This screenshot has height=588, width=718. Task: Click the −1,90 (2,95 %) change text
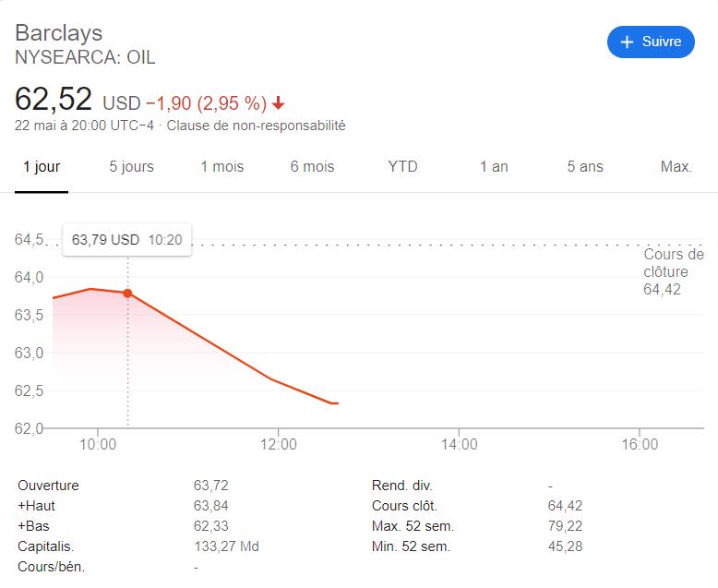point(206,103)
